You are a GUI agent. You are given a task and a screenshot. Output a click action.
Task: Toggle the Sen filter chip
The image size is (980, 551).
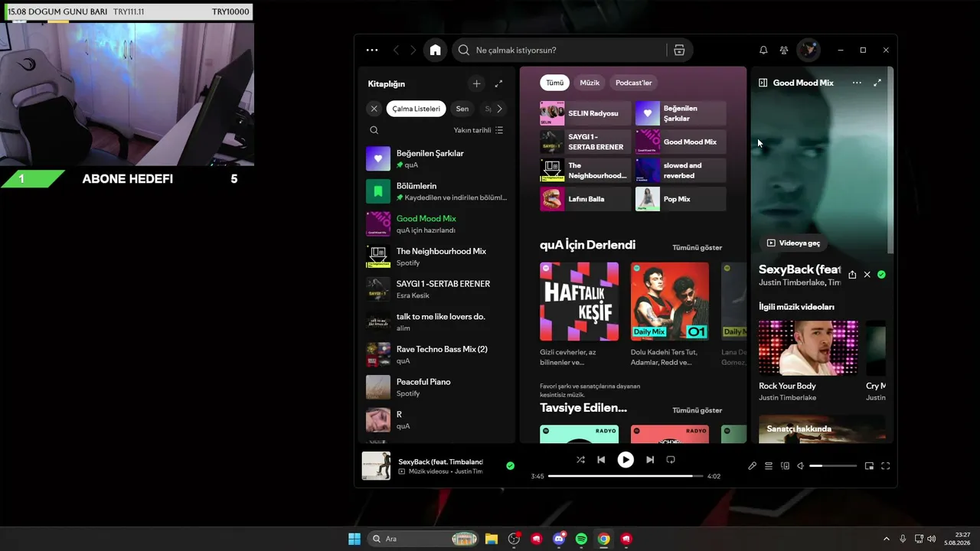(x=462, y=109)
